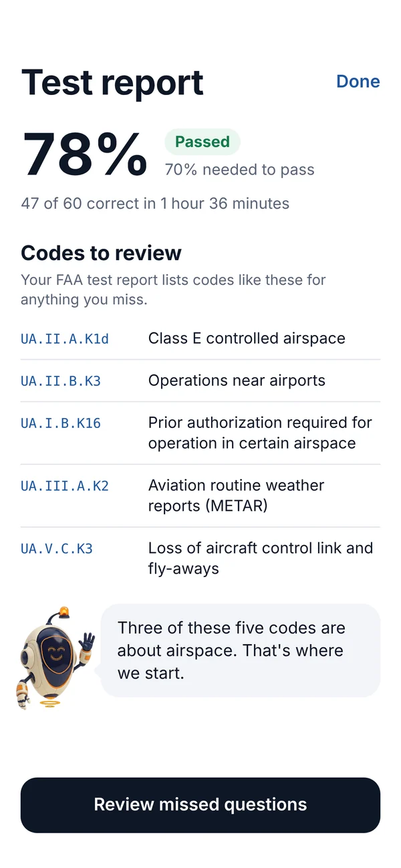Screen dimensions: 401x868
Task: Select code UA.I.B.K16
Action: pos(61,423)
